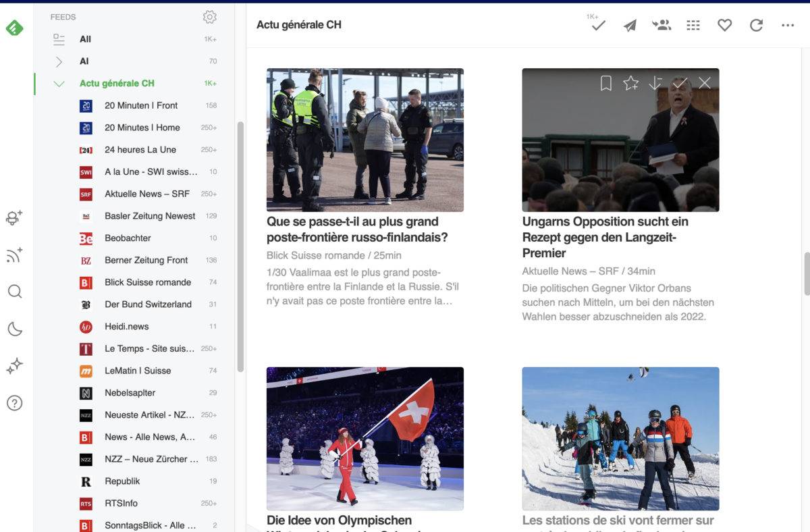Open headline Les stations de ski vont fermer
This screenshot has height=532, width=810.
[x=618, y=521]
